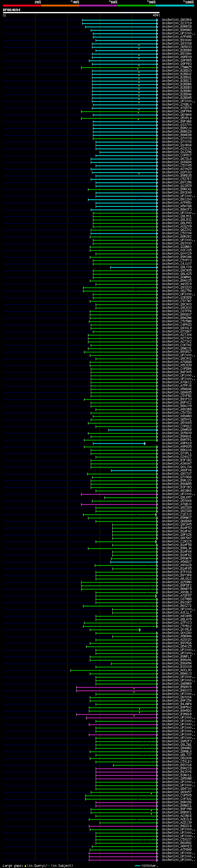Select the UniRef100_B6U8H2 label

point(176,843)
